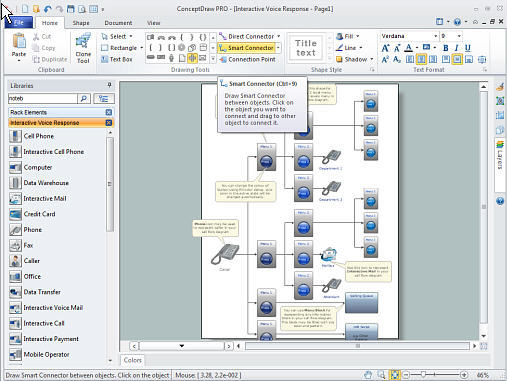Close the Interactive Voice Response library
The image size is (507, 381).
109,123
